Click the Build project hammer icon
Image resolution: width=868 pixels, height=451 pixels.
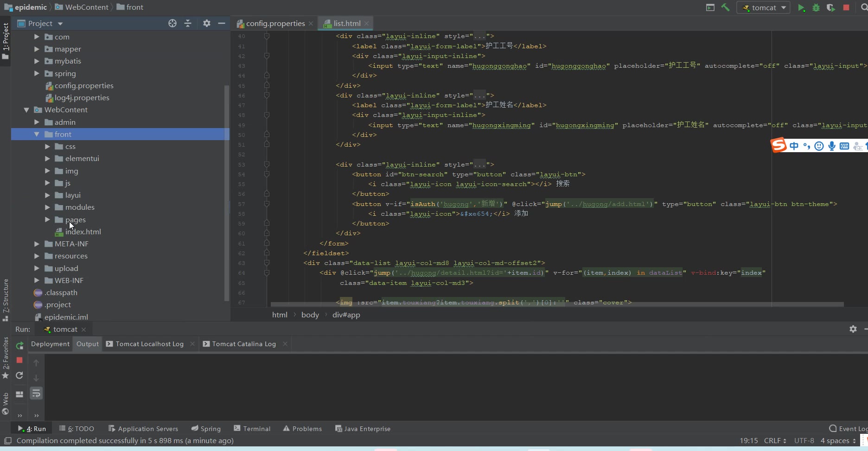tap(726, 7)
